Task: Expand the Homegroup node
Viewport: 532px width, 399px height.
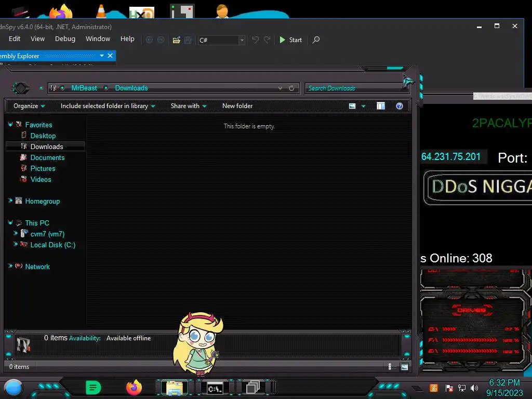Action: pyautogui.click(x=10, y=201)
